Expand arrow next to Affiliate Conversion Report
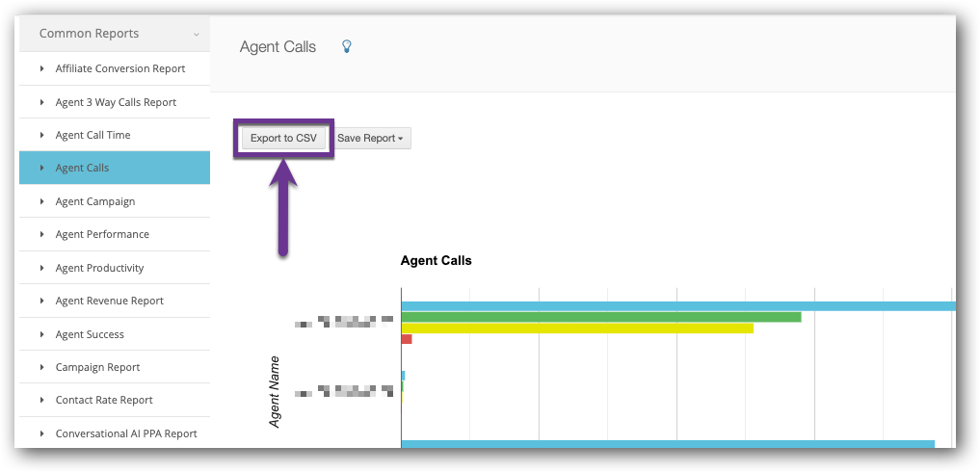The height and width of the screenshot is (472, 980). [x=41, y=68]
